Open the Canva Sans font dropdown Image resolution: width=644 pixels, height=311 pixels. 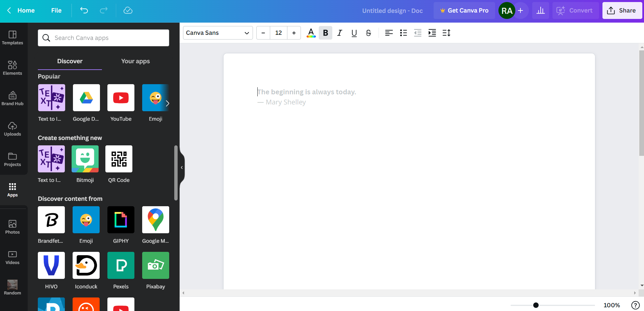click(x=217, y=33)
